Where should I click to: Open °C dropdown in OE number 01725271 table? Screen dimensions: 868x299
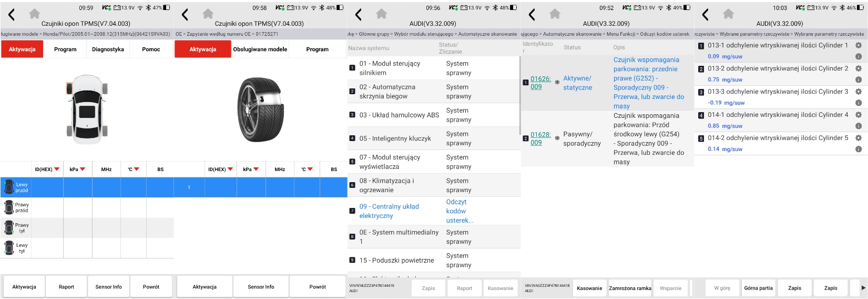pyautogui.click(x=310, y=170)
